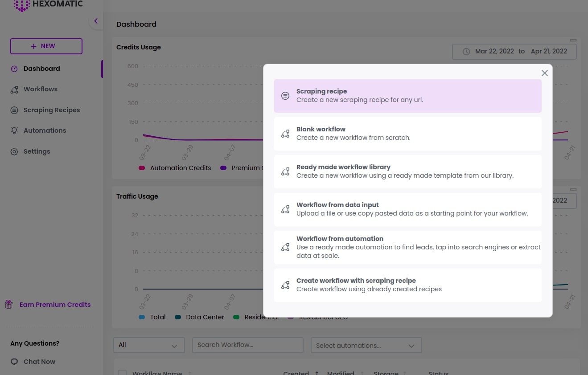Click the clock icon in the date picker
Image resolution: width=588 pixels, height=375 pixels.
pyautogui.click(x=466, y=51)
